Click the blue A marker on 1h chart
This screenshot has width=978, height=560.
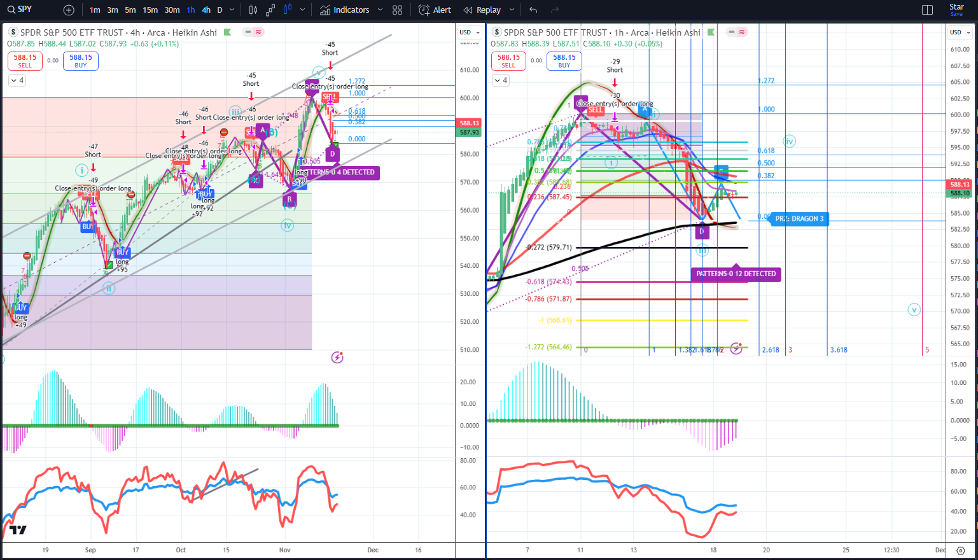645,109
